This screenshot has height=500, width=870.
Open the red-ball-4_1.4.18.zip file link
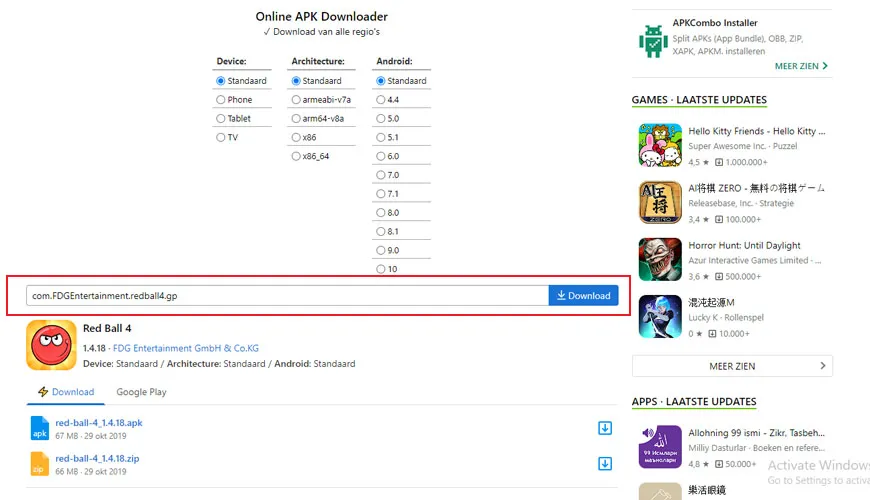[x=97, y=458]
